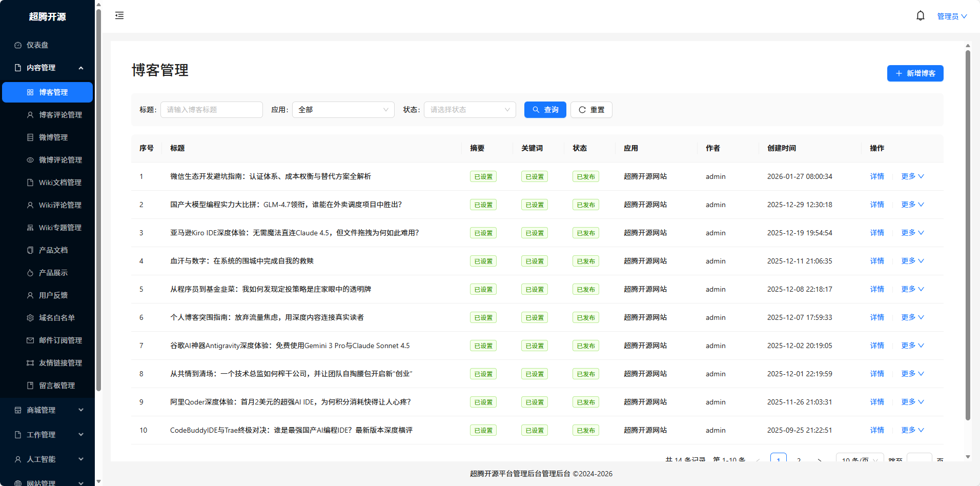Screen dimensions: 980x486
Task: Open Wiki专题管理 in the sidebar
Action: click(59, 227)
